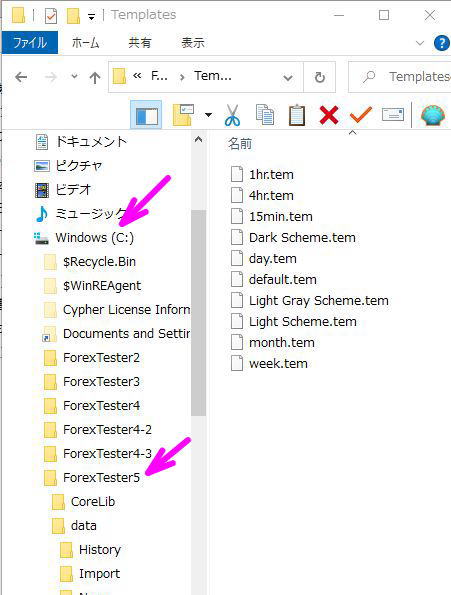451x595 pixels.
Task: Click the Rename toolbar icon
Action: 393,114
